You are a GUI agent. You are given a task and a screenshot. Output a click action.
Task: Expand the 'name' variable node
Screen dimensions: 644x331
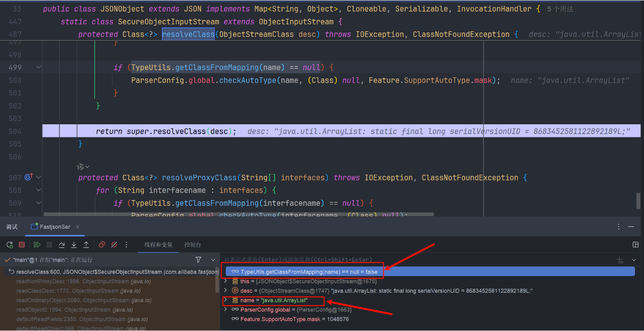(226, 300)
